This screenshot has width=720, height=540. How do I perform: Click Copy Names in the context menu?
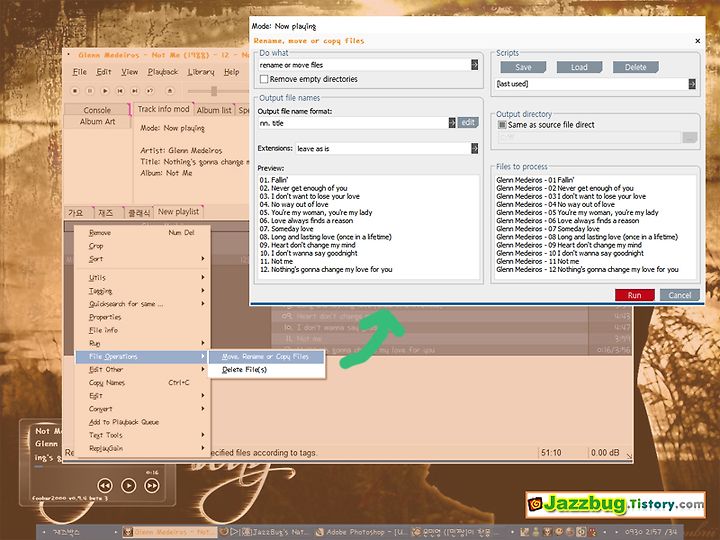(143, 382)
